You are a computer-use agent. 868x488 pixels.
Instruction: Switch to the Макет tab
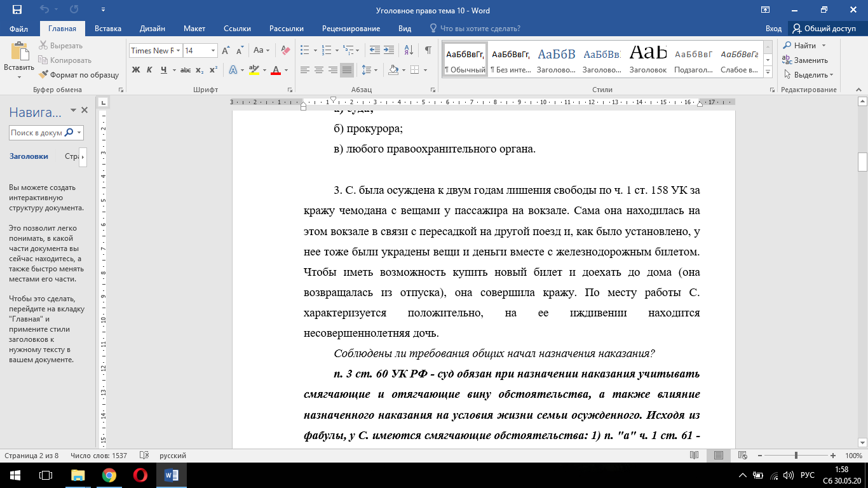(x=194, y=29)
